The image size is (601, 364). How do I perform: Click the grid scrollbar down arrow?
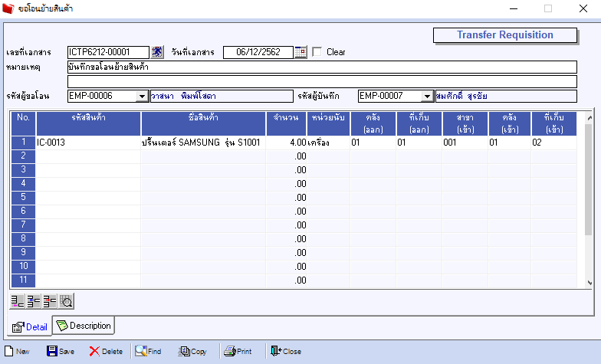[x=590, y=283]
